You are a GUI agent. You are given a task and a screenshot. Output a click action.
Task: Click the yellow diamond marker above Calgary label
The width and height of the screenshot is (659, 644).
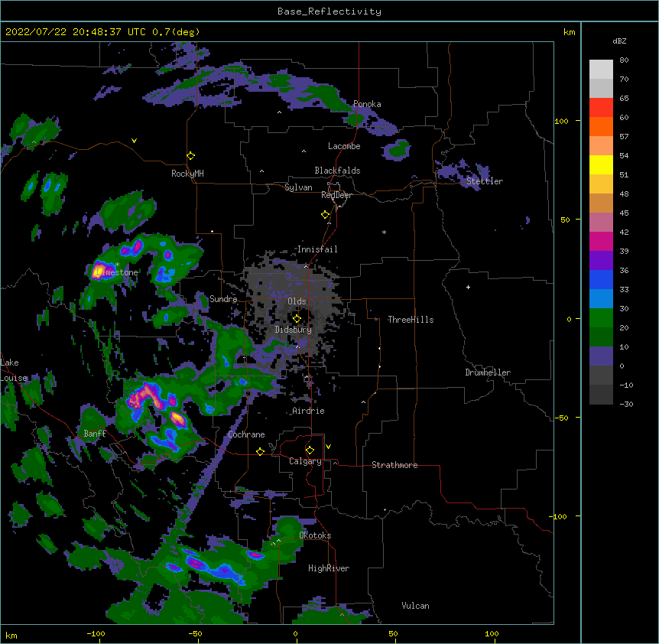310,450
